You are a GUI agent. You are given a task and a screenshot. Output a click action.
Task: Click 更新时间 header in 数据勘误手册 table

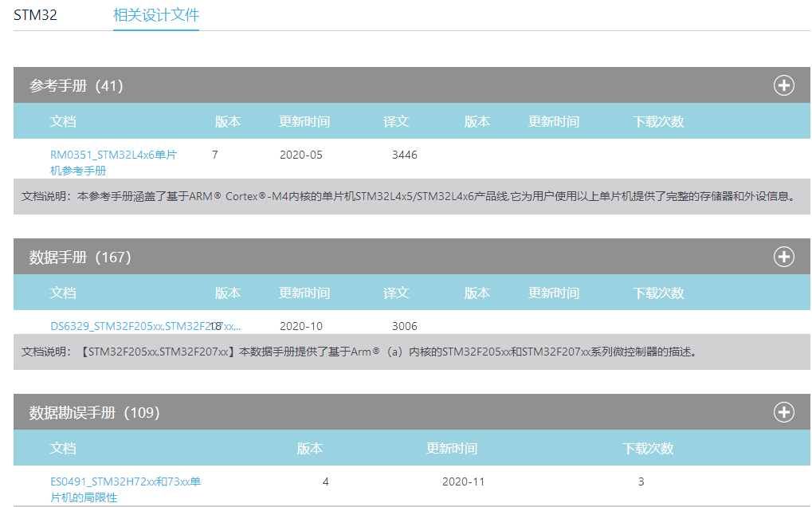(452, 448)
